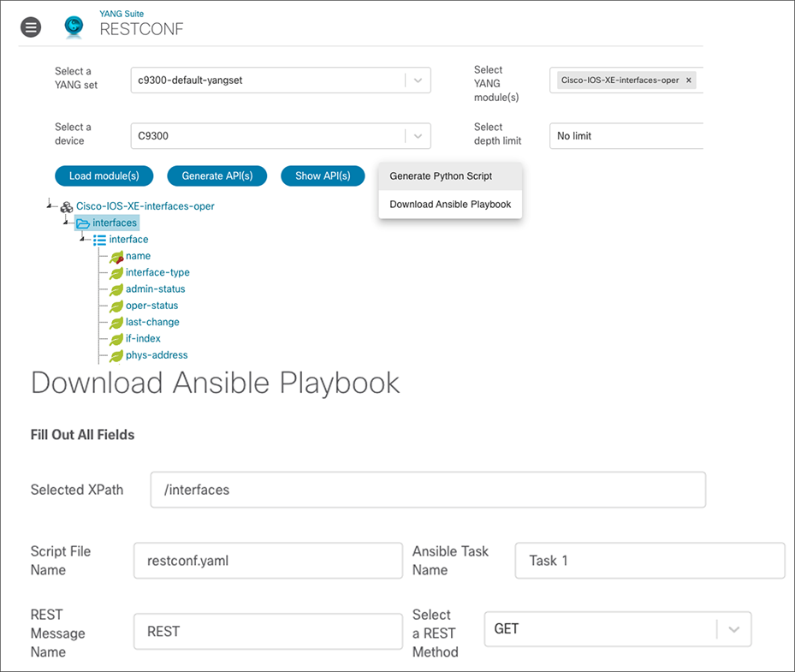795x672 pixels.
Task: Click the Cisco-IOS-XE-interfaces-oper module icon
Action: point(67,207)
